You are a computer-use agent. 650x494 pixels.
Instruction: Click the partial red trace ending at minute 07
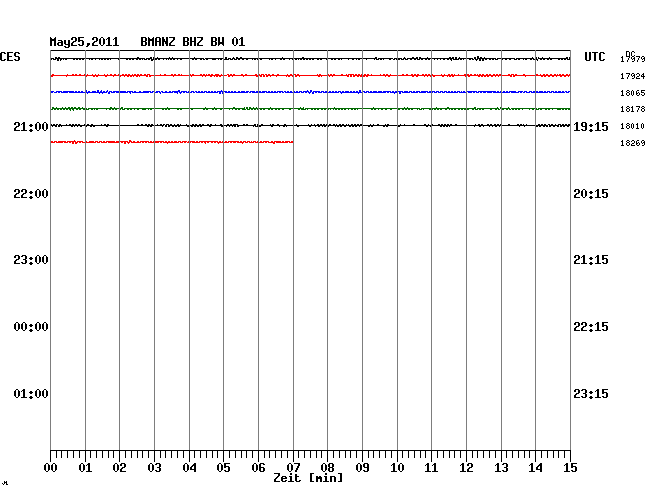[172, 142]
